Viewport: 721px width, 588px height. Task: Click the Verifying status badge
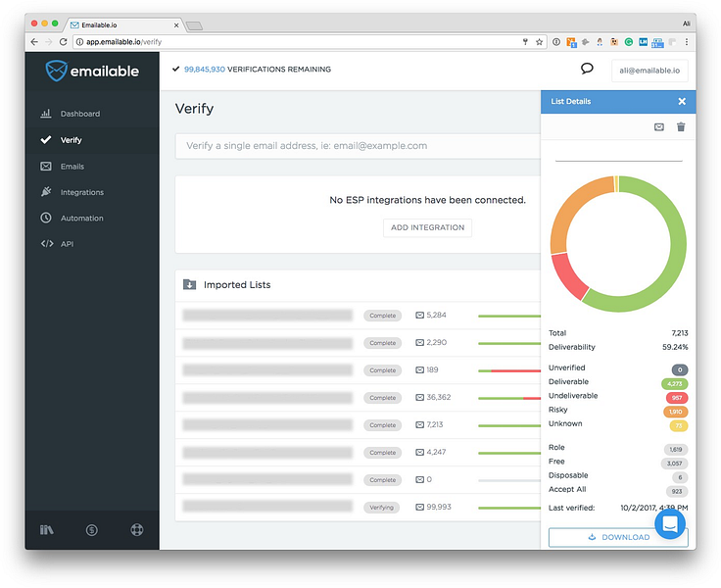click(x=382, y=507)
